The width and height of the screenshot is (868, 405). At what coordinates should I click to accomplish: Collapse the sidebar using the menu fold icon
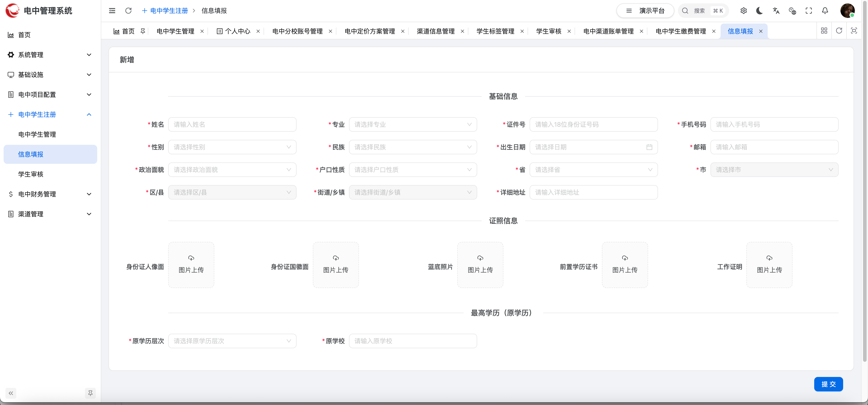[112, 11]
